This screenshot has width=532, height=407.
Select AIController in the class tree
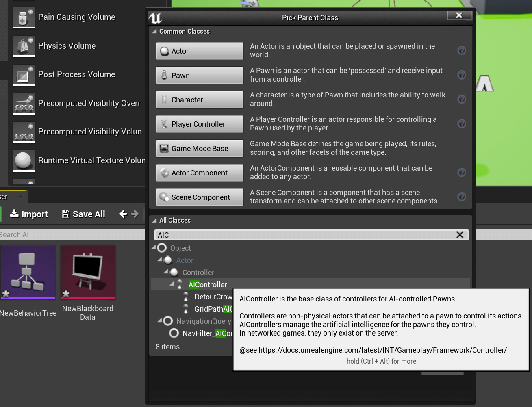coord(207,285)
